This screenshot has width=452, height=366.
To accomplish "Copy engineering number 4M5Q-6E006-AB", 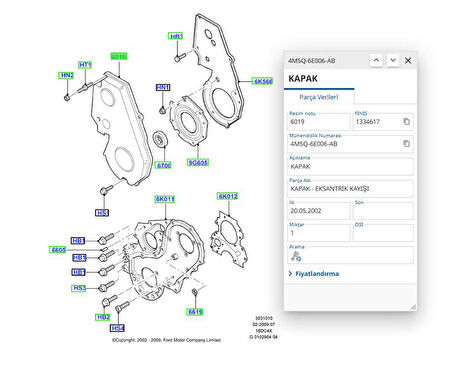I will click(406, 144).
